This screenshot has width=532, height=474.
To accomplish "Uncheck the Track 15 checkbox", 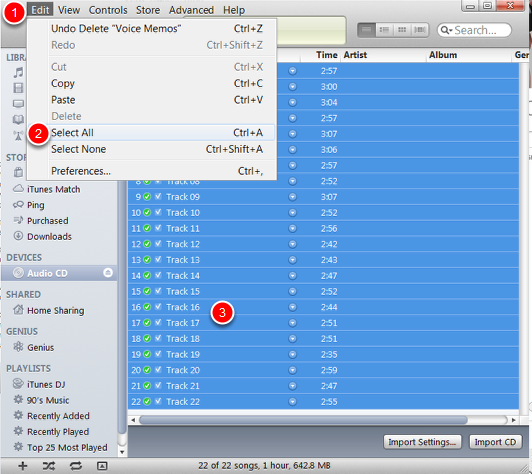I will click(x=158, y=291).
